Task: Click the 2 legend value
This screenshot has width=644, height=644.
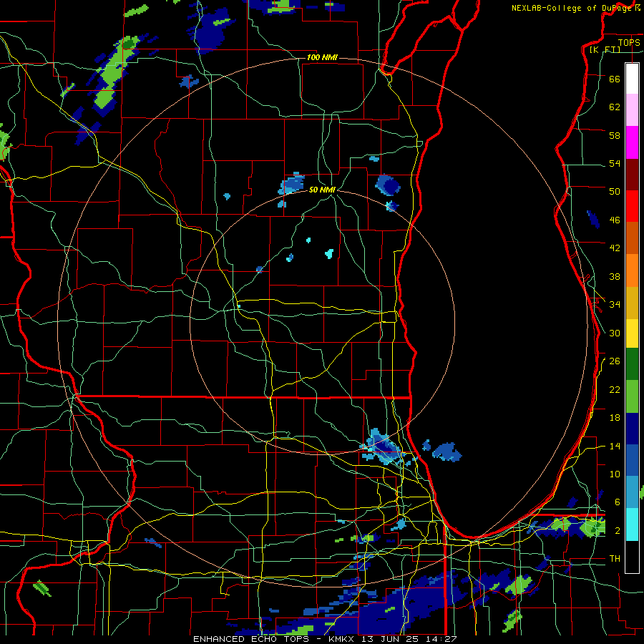Action: tap(617, 531)
